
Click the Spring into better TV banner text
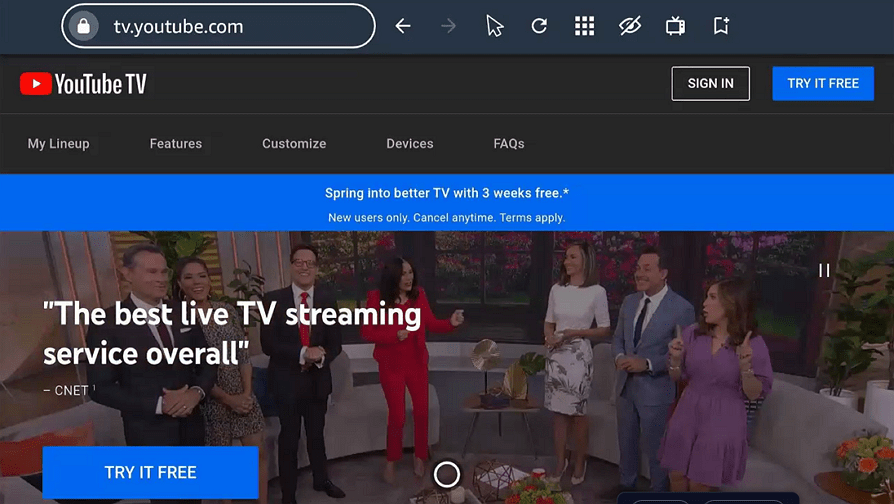pyautogui.click(x=447, y=193)
